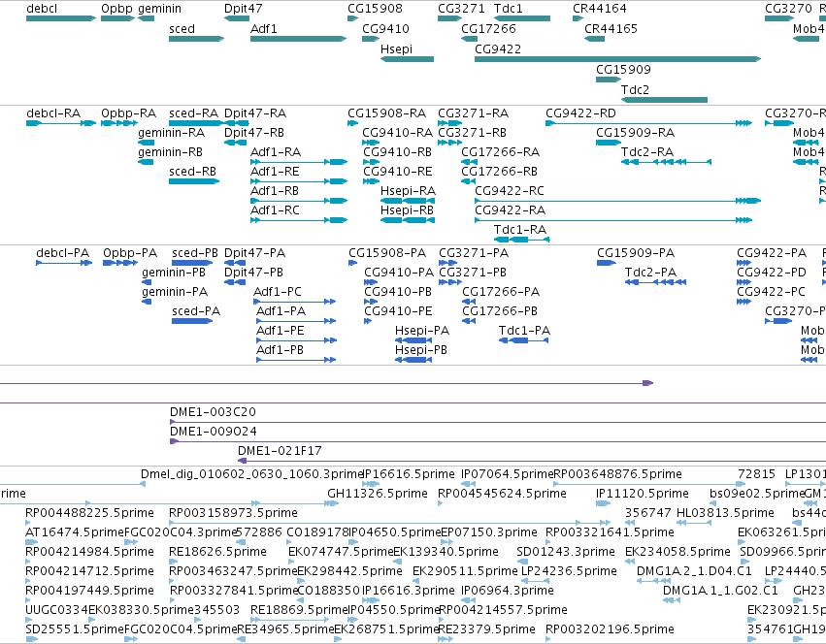Select transcript CG17266-RA
The image size is (826, 644).
(469, 162)
